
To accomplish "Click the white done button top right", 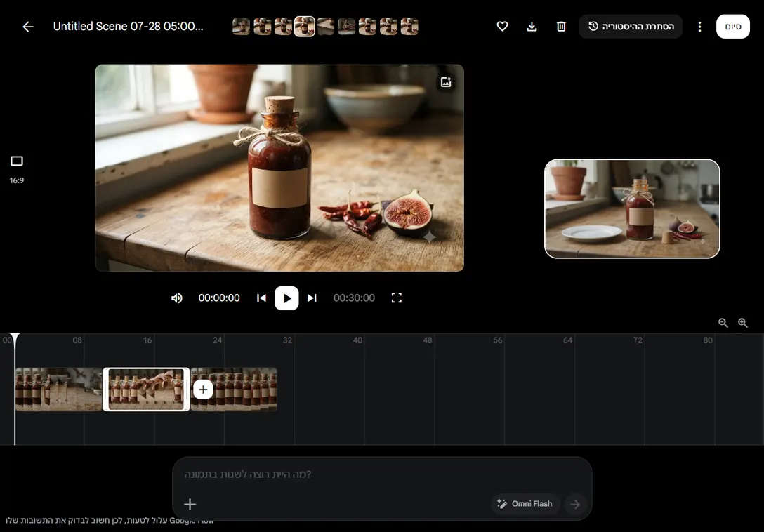I will tap(733, 26).
